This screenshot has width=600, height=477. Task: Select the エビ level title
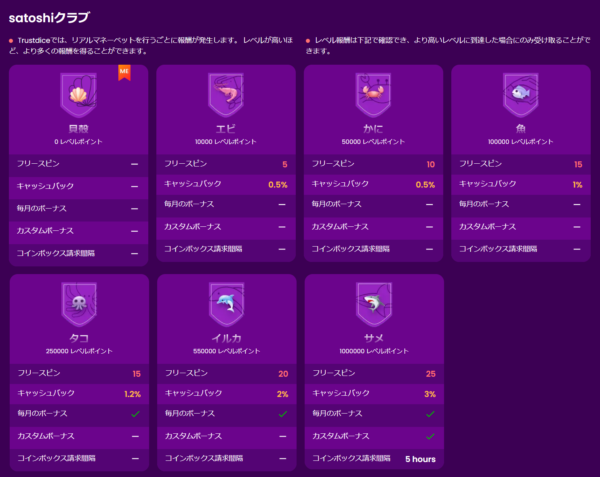tap(226, 129)
